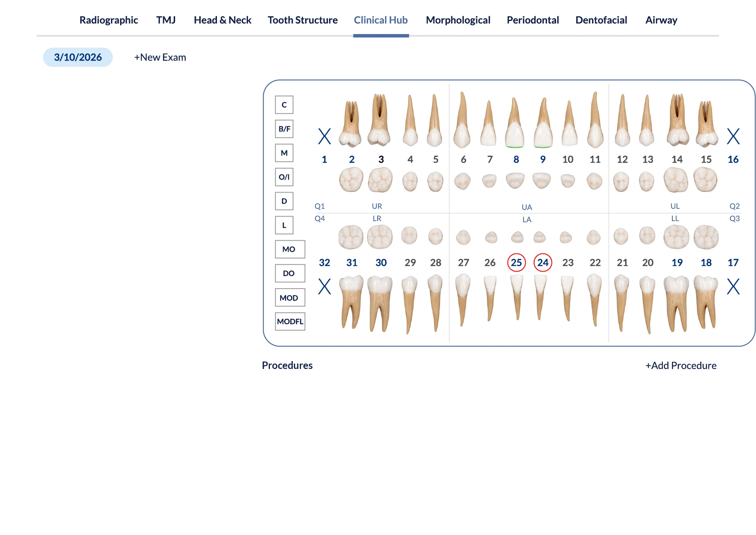Select tooth 11 canine root image
Viewport: 756px width, 535px height.
[595, 120]
